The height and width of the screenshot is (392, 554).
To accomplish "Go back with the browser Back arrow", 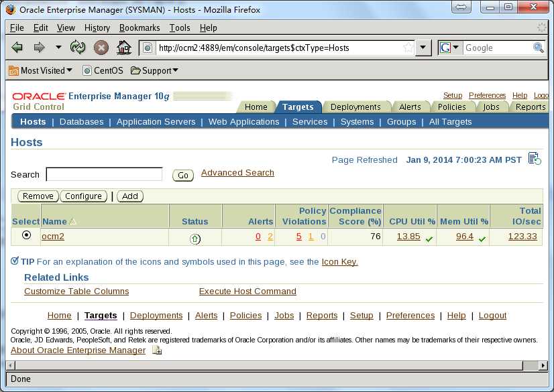I will coord(17,48).
